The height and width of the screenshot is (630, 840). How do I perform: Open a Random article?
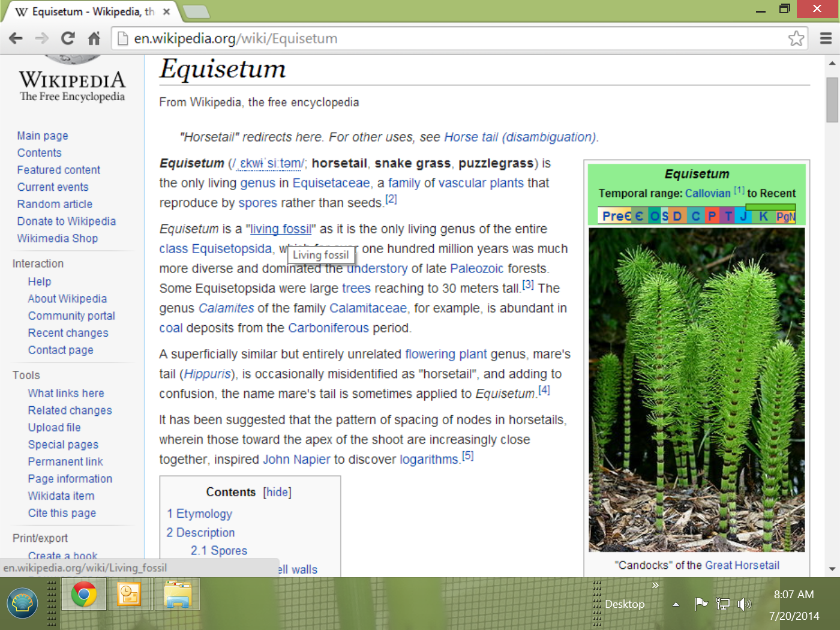pyautogui.click(x=55, y=204)
